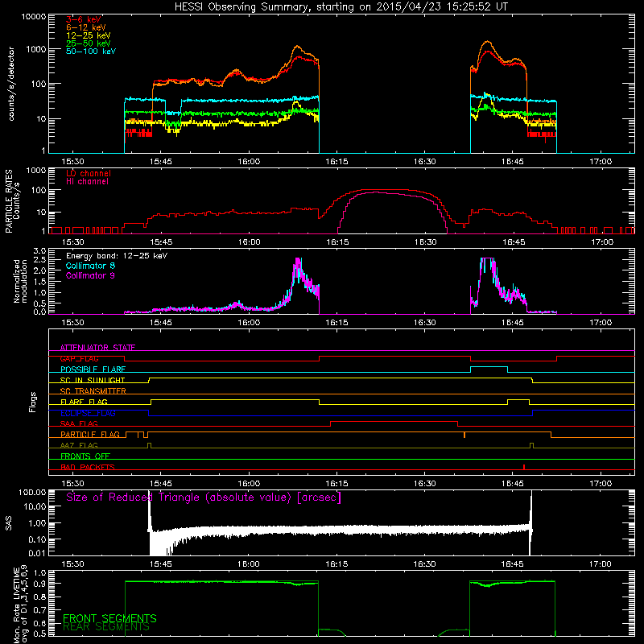Click the AAZ FLAG label

pos(79,445)
